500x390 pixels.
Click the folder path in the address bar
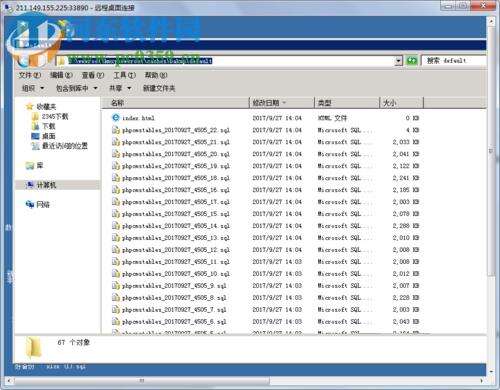point(140,61)
